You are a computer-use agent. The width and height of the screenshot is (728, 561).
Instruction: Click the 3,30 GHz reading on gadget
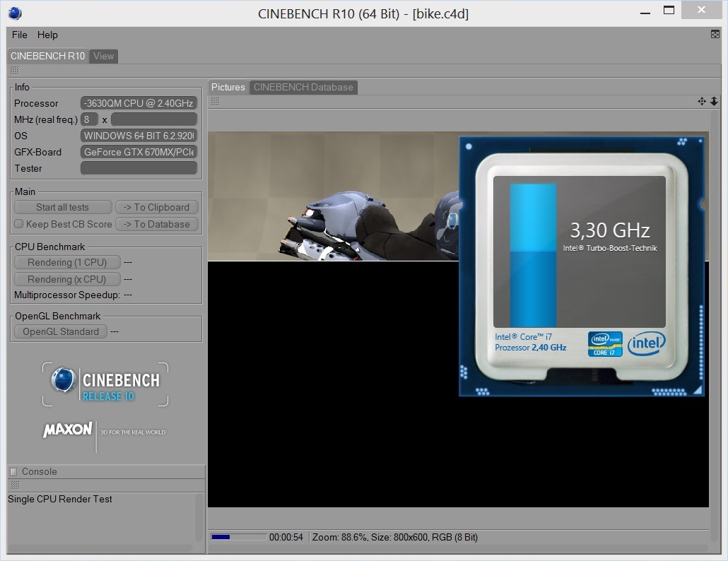[609, 230]
